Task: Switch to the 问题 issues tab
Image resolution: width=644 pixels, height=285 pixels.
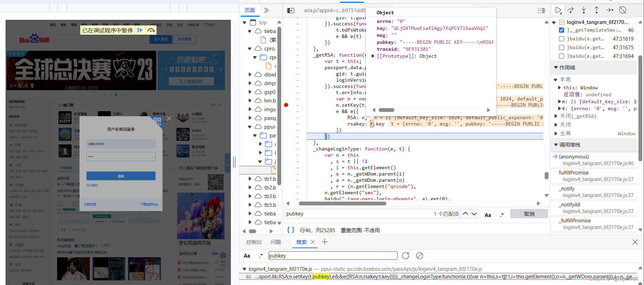Action: pos(276,242)
